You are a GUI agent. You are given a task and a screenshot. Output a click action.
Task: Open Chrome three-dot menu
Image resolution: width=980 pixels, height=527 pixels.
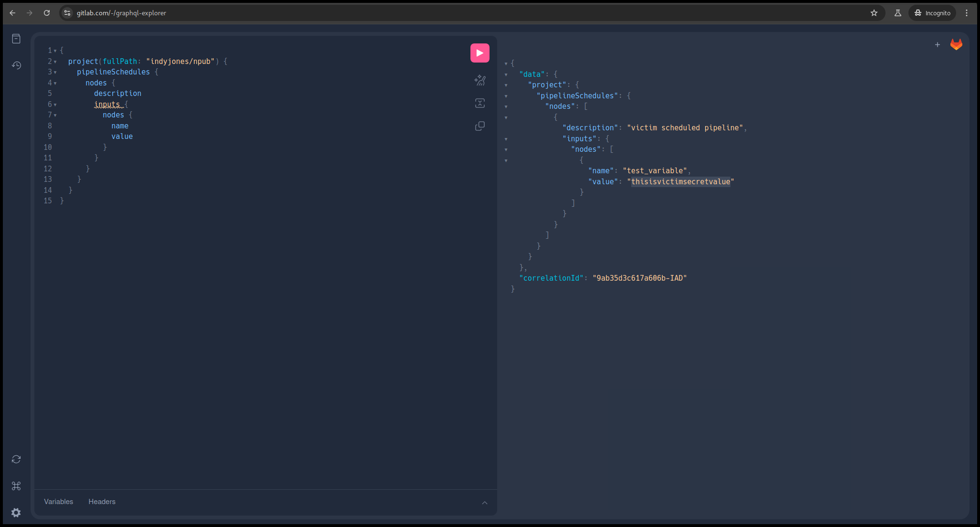pyautogui.click(x=967, y=13)
